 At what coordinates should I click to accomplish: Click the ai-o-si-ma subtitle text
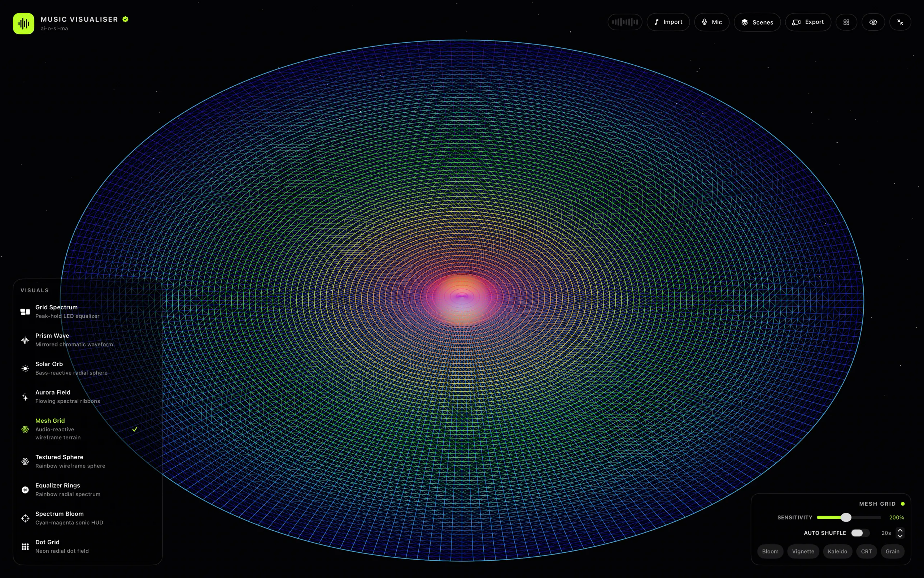click(54, 28)
